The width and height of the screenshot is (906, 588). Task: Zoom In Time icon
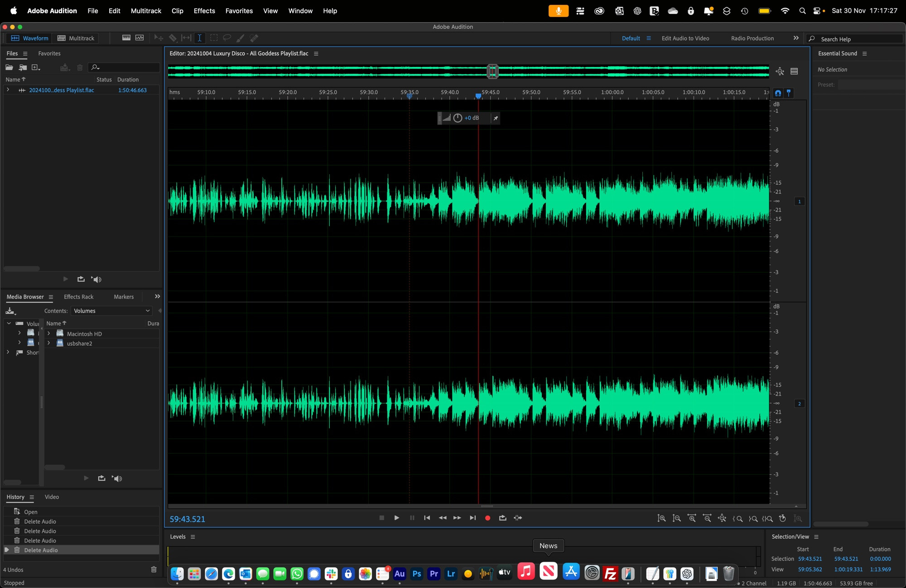692,518
